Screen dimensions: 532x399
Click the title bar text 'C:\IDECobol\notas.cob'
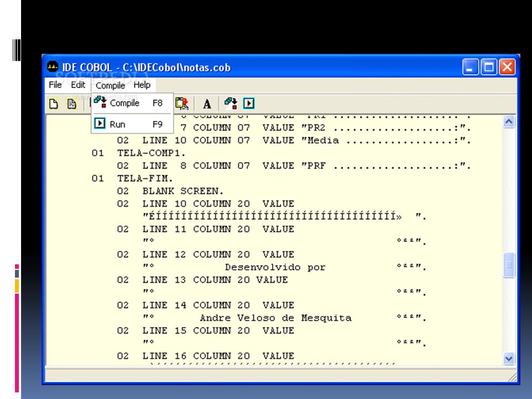tap(176, 68)
